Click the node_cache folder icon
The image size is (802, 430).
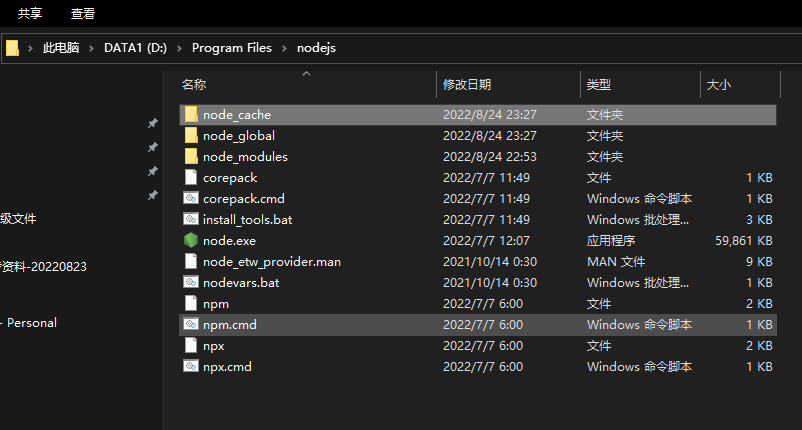(191, 115)
